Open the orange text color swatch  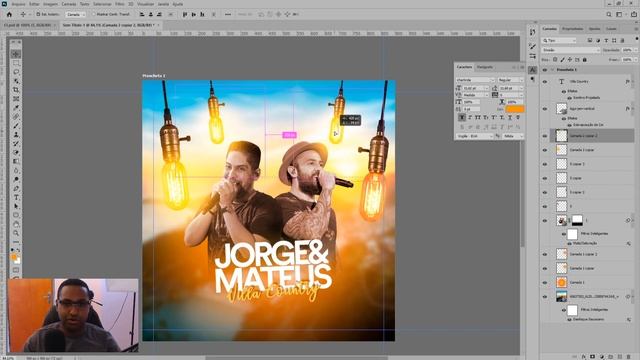pyautogui.click(x=515, y=109)
